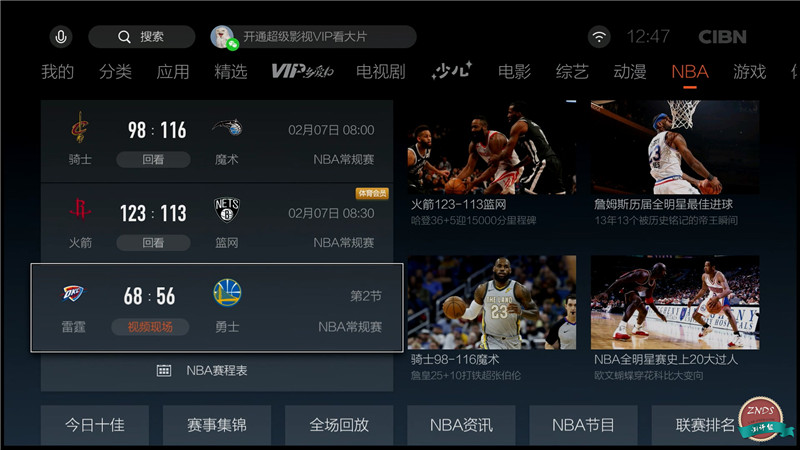
Task: Click the avatar with WeChat badge
Action: pyautogui.click(x=223, y=37)
